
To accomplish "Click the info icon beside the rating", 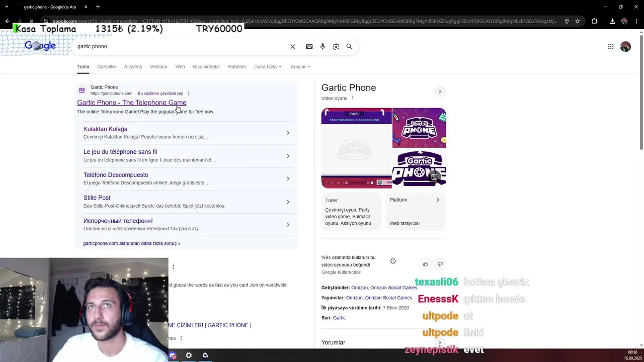I will tap(393, 261).
